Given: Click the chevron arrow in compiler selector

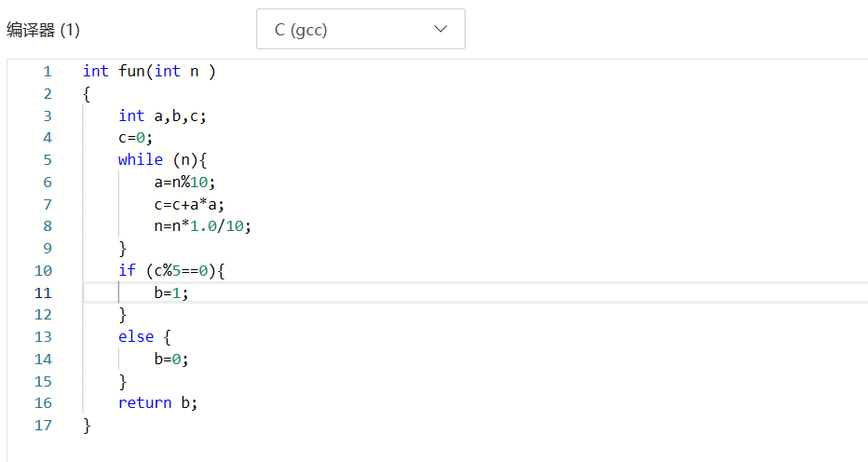Looking at the screenshot, I should [x=441, y=30].
